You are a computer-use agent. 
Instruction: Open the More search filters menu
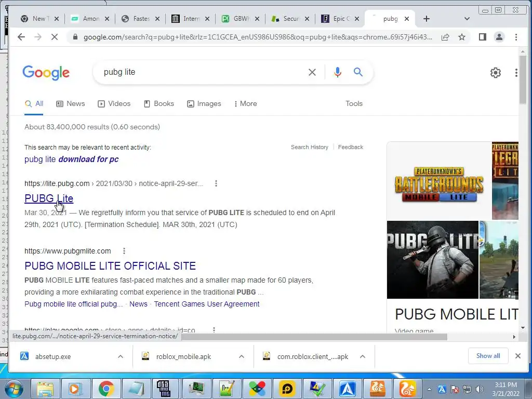(245, 104)
